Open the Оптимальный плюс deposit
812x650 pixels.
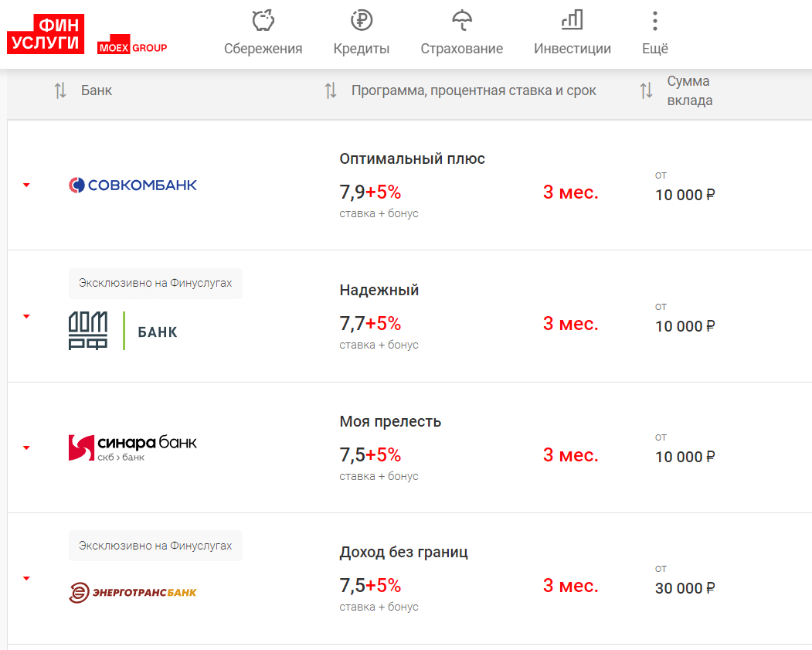pyautogui.click(x=413, y=158)
